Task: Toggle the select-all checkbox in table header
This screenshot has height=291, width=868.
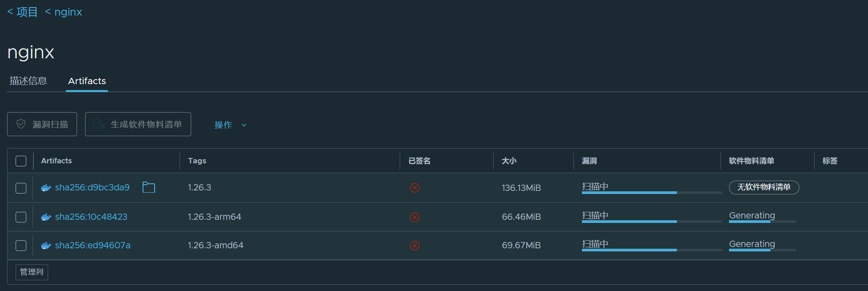Action: tap(21, 161)
